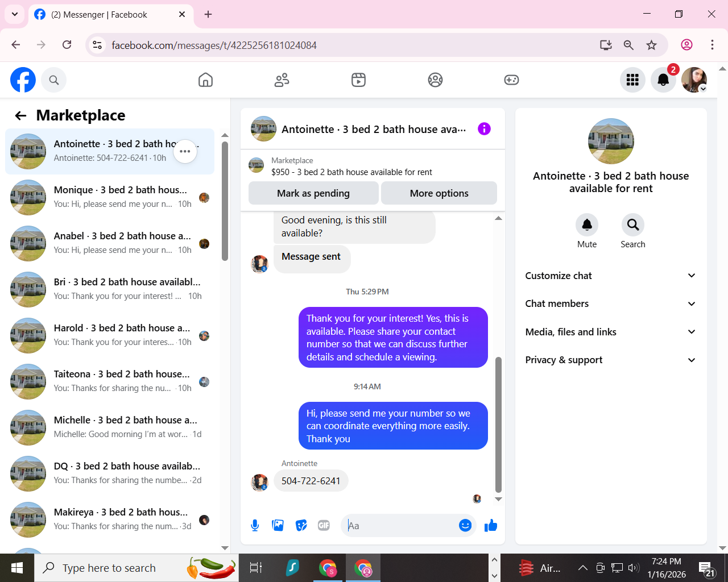
Task: Click the Windows taskbar search box
Action: click(136, 568)
